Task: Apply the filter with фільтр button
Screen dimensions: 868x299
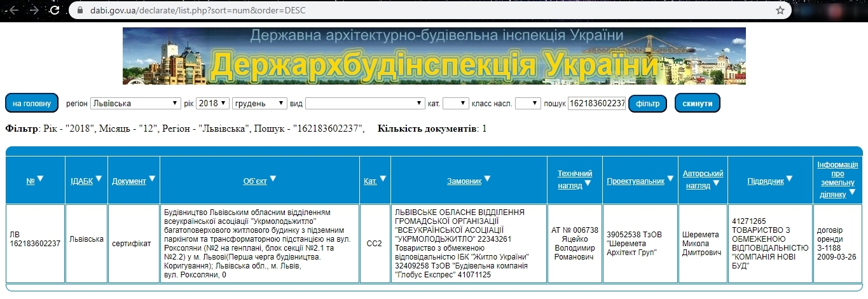Action: click(647, 103)
